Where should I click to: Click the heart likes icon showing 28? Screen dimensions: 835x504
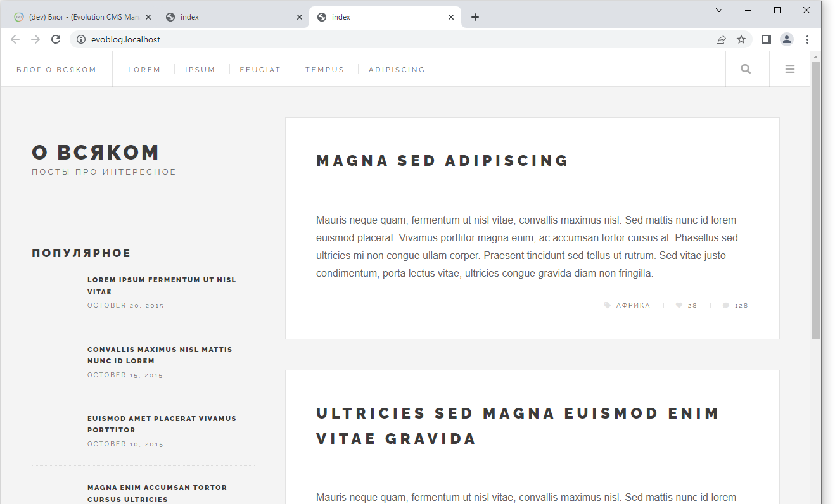[x=679, y=306]
